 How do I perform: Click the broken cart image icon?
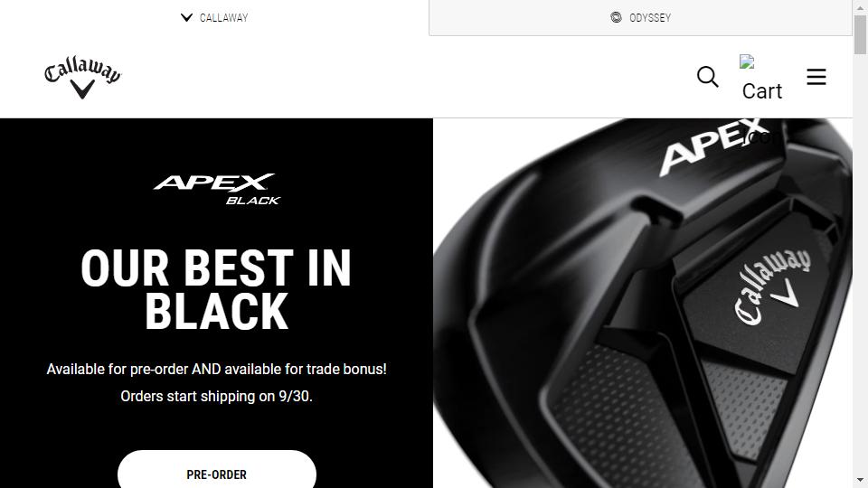click(x=747, y=61)
